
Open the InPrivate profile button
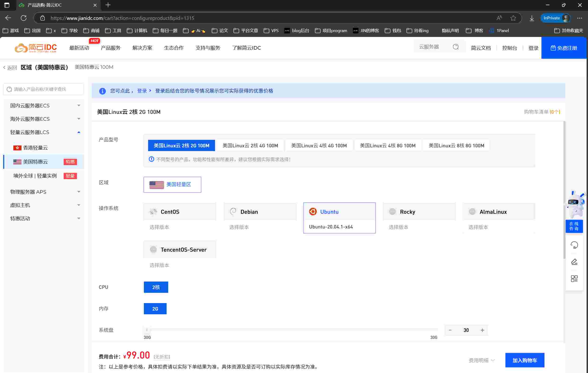(x=556, y=18)
